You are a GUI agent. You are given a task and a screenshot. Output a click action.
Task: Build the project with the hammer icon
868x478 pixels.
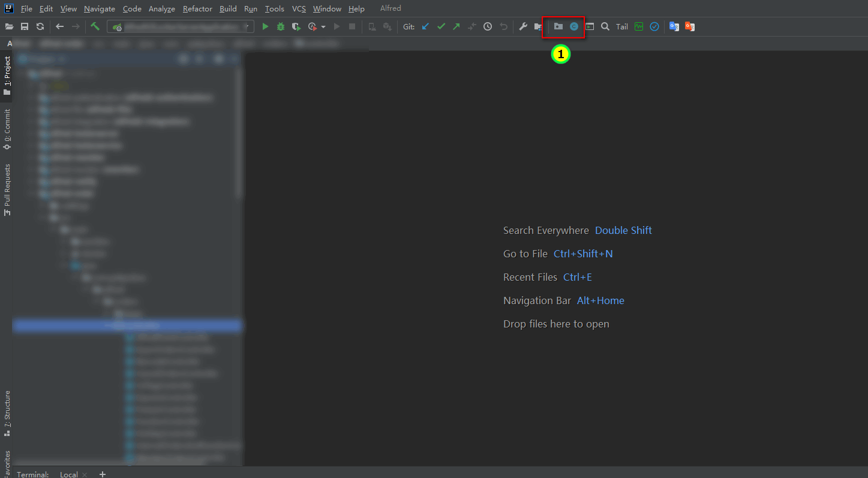(x=95, y=26)
